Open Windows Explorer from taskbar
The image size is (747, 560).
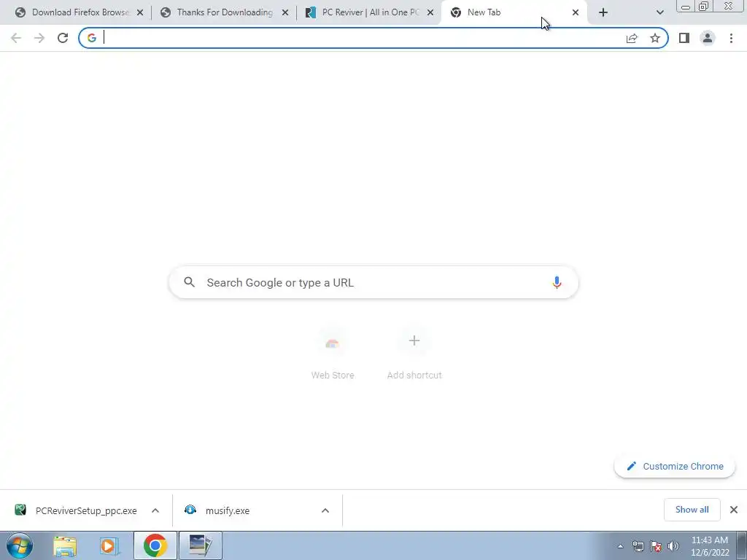(65, 546)
